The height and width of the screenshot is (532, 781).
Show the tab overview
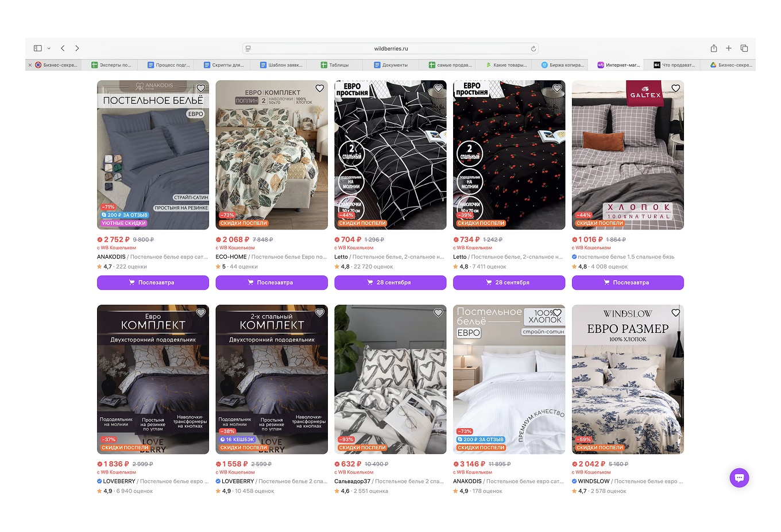tap(744, 48)
